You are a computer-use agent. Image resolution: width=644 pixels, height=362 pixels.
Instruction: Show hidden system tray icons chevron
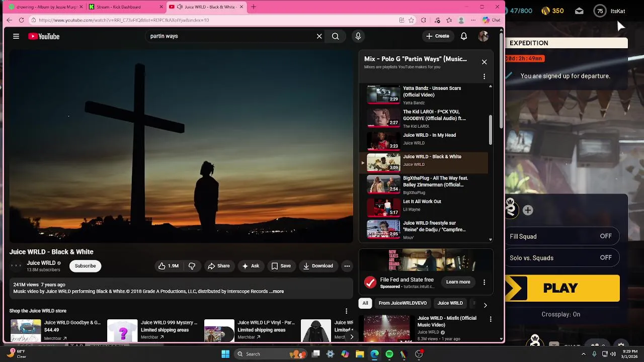click(584, 354)
